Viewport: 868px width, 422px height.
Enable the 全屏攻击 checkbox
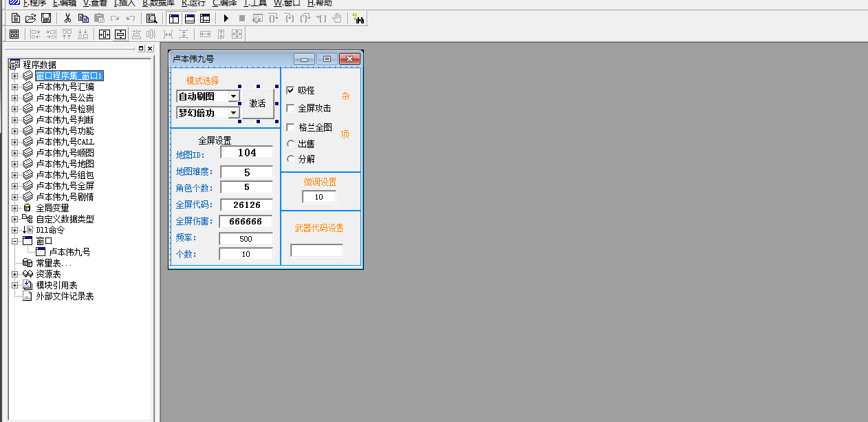click(290, 108)
